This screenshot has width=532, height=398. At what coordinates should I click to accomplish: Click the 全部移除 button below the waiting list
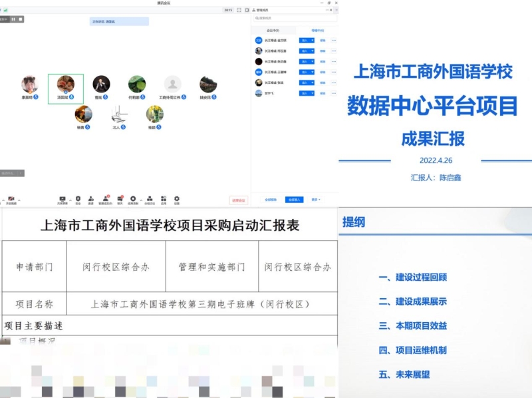tap(271, 199)
